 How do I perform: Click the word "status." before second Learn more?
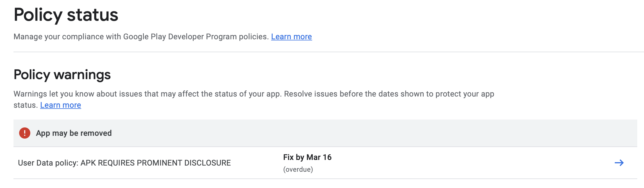point(26,105)
